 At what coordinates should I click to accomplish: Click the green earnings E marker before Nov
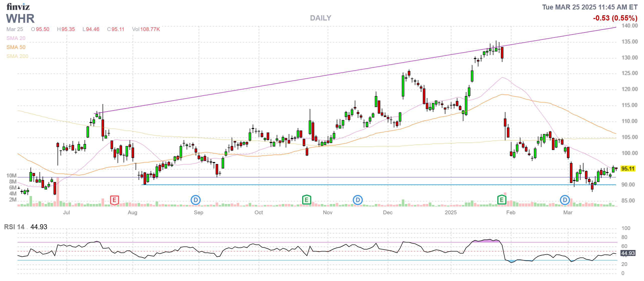pos(306,200)
